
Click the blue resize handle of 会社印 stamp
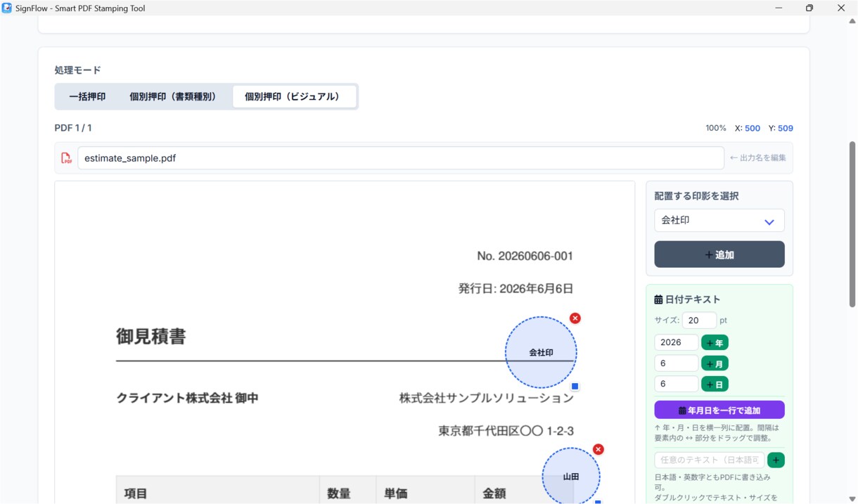click(x=575, y=387)
